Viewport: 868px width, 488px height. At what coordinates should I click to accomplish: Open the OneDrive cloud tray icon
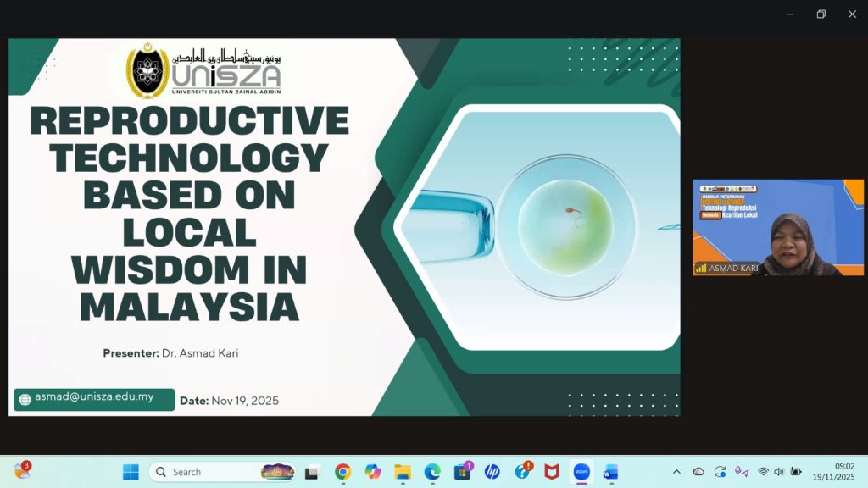point(698,472)
